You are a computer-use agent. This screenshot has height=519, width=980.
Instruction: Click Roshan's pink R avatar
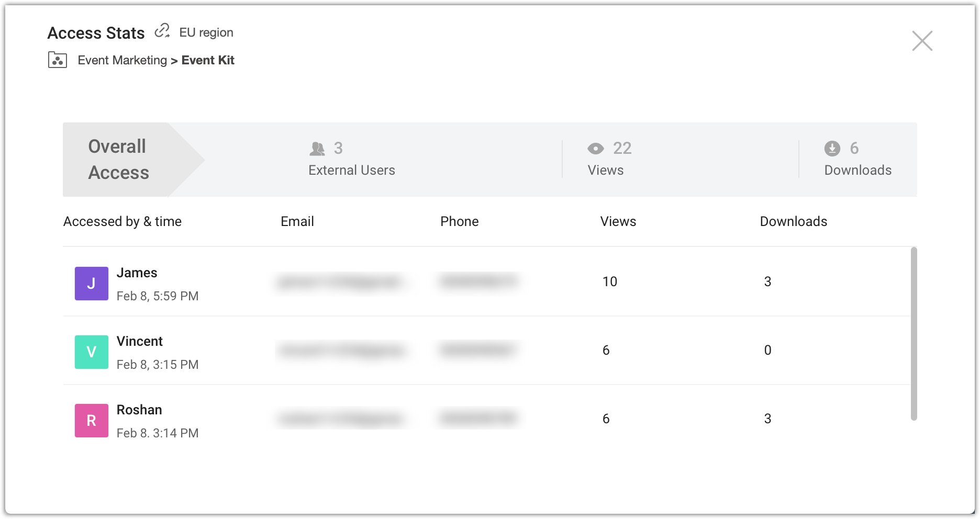pos(92,421)
